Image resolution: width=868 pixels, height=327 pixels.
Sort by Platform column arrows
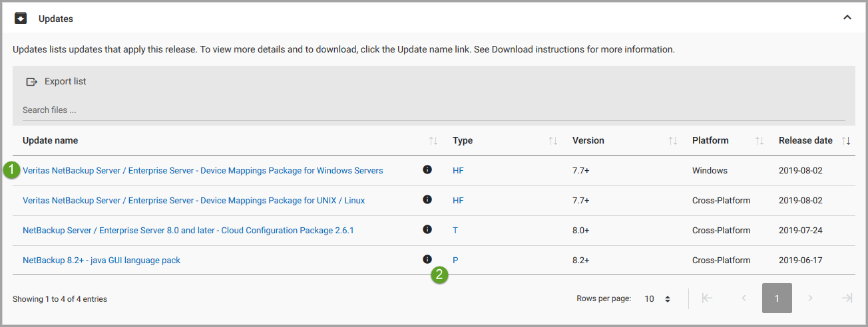click(x=759, y=141)
